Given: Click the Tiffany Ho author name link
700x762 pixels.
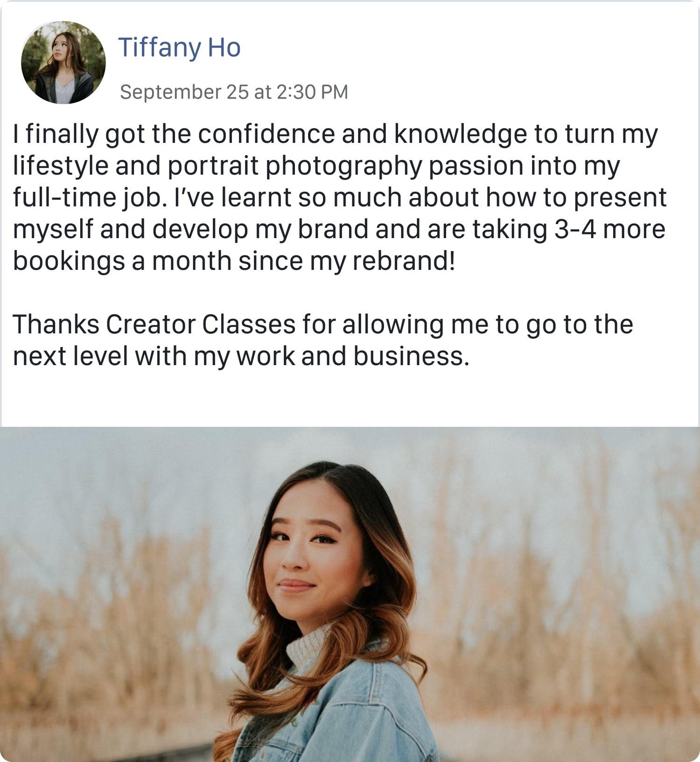Looking at the screenshot, I should (x=179, y=47).
